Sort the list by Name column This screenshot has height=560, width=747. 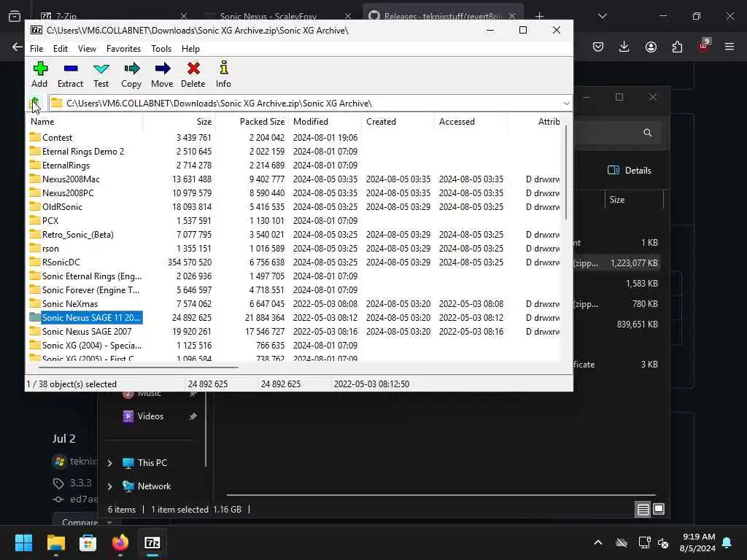tap(85, 122)
